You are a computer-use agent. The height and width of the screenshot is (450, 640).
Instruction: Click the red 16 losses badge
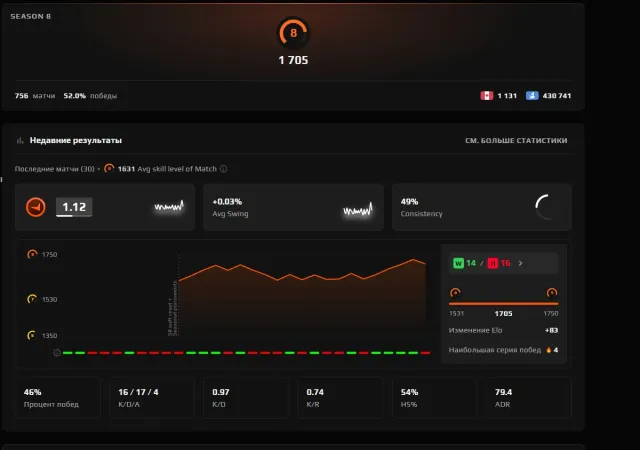click(499, 263)
